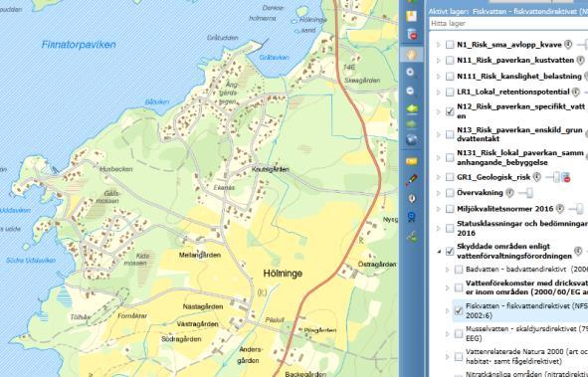588x377 pixels.
Task: Click the remove layer icon in toolbar
Action: coord(411,34)
